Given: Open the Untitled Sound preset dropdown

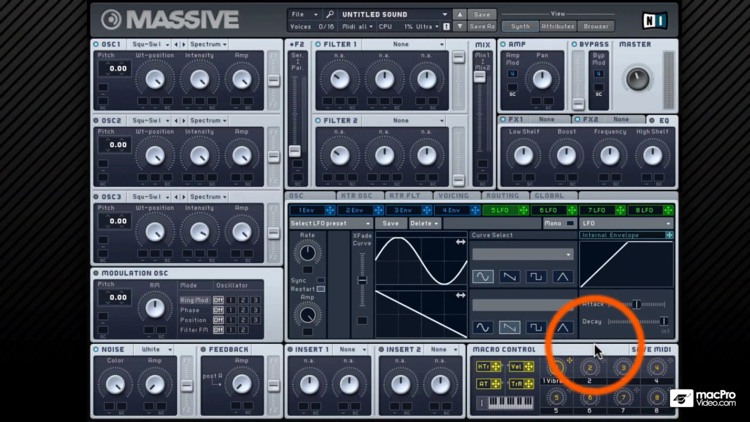Looking at the screenshot, I should coord(394,14).
